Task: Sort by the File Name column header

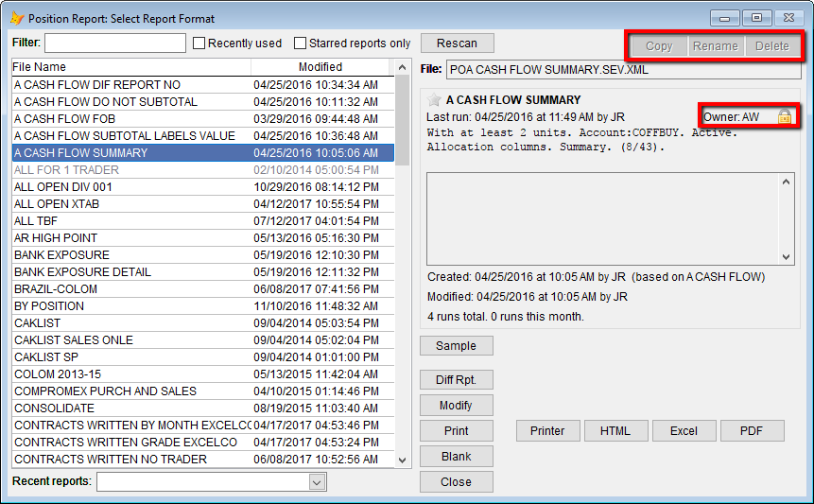Action: click(131, 67)
